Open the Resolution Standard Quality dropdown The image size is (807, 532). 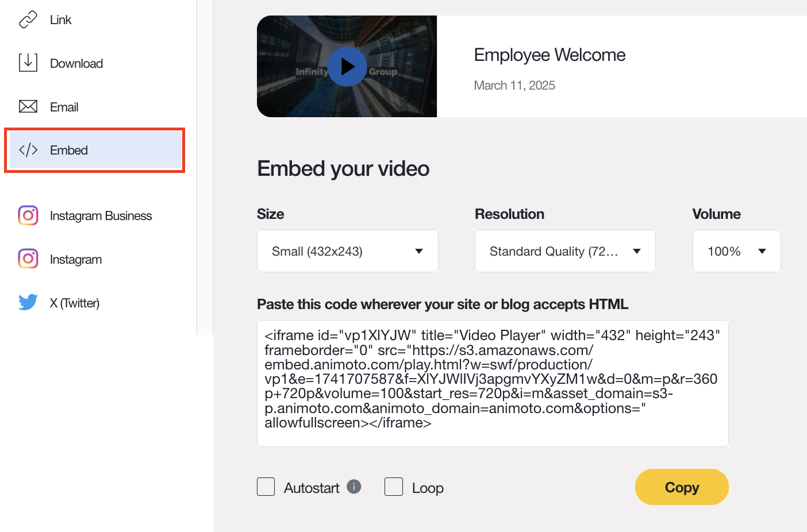click(565, 251)
